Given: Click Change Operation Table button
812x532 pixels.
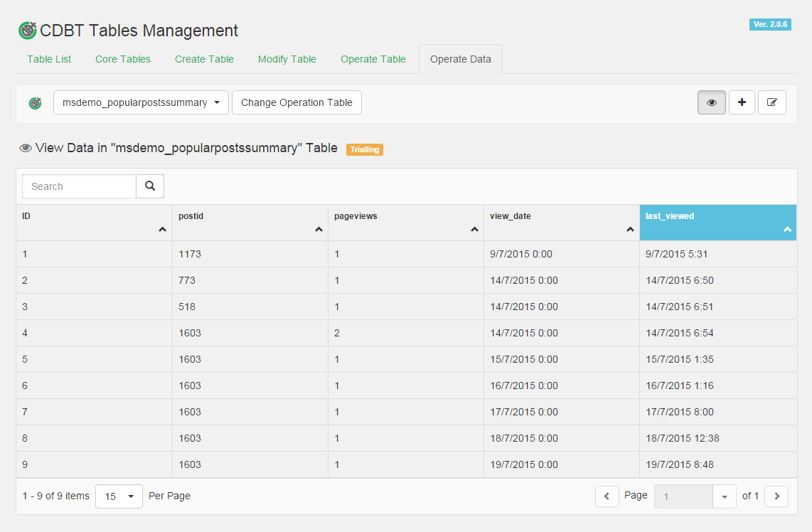Looking at the screenshot, I should click(x=297, y=102).
